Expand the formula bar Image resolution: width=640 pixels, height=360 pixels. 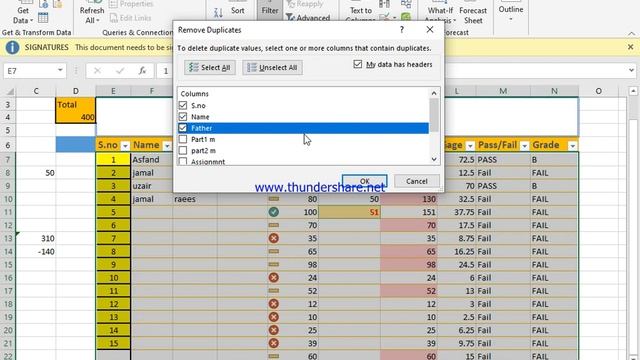631,71
